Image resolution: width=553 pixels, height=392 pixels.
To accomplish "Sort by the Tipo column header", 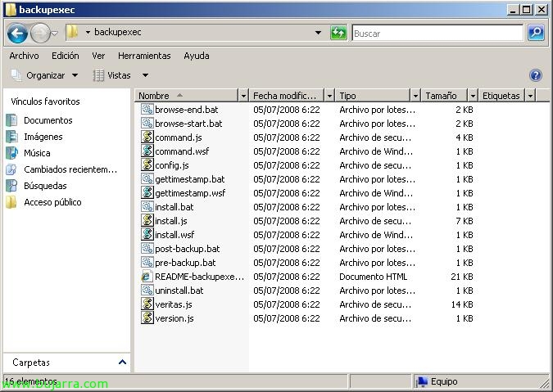I will pyautogui.click(x=373, y=96).
